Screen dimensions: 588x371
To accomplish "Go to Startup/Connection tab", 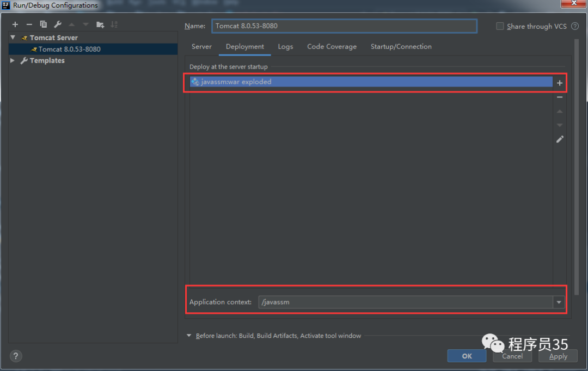I will click(x=401, y=46).
